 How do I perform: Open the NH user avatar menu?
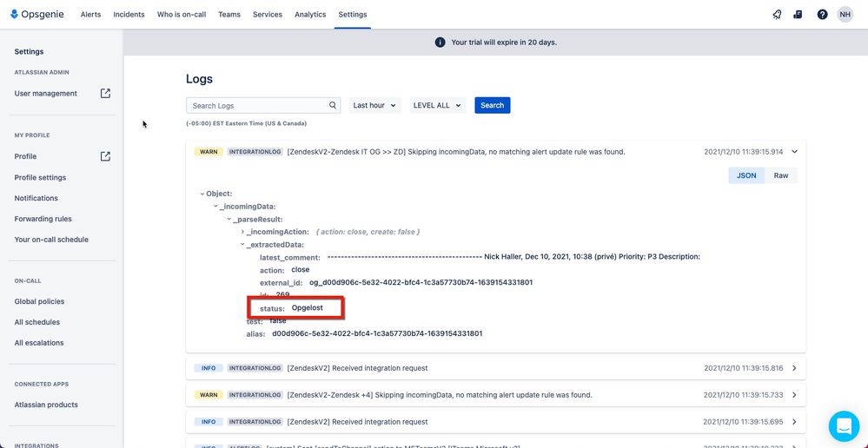click(x=845, y=15)
